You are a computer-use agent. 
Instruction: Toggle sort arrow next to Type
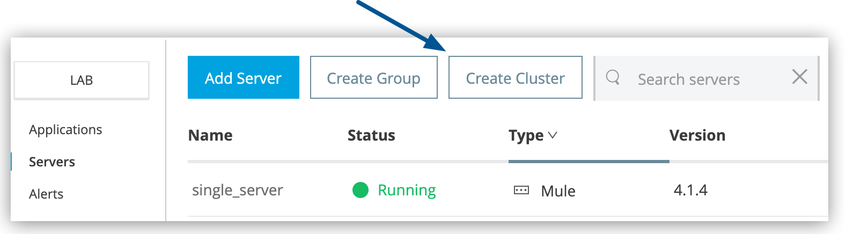(x=553, y=135)
